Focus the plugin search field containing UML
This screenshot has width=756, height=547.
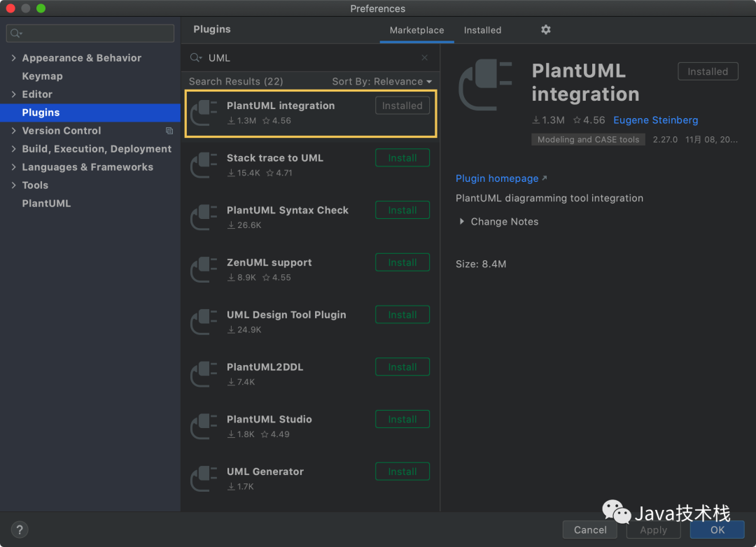[311, 58]
